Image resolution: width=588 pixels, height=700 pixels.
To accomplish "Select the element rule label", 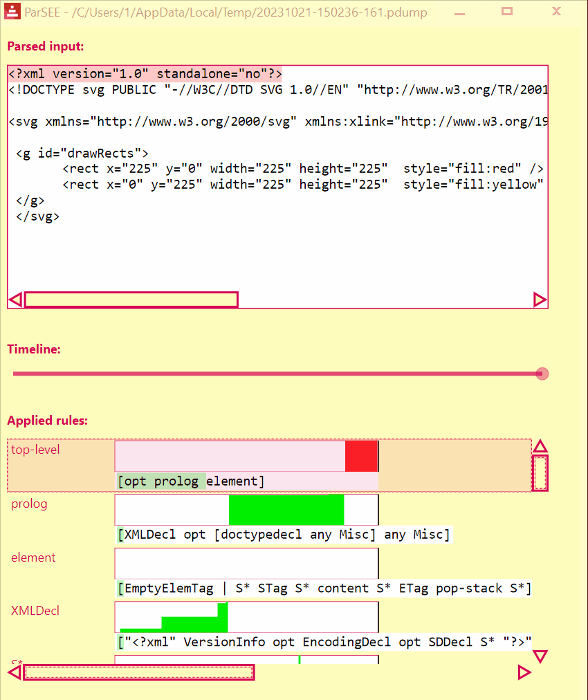I will coord(33,558).
